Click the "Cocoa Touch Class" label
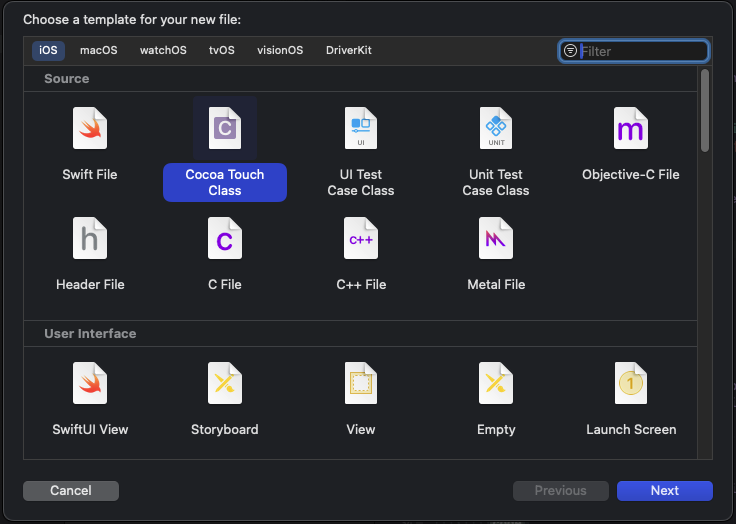736x524 pixels. pyautogui.click(x=225, y=182)
